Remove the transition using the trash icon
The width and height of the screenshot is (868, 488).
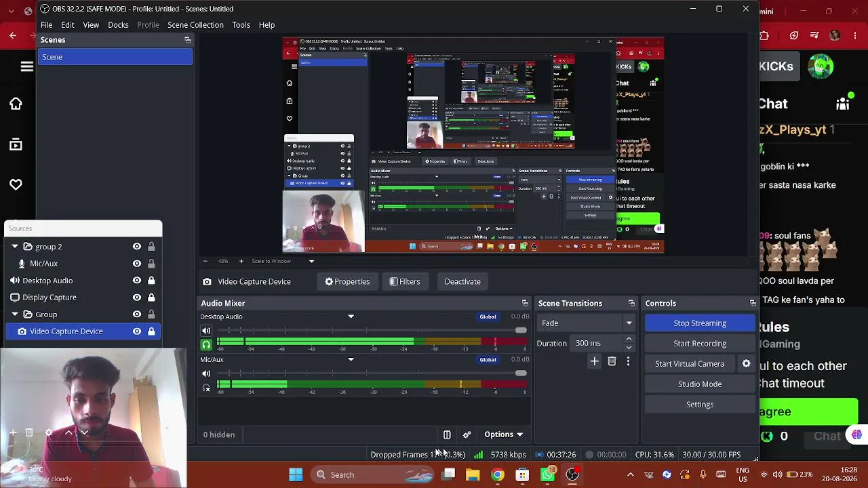(x=612, y=361)
